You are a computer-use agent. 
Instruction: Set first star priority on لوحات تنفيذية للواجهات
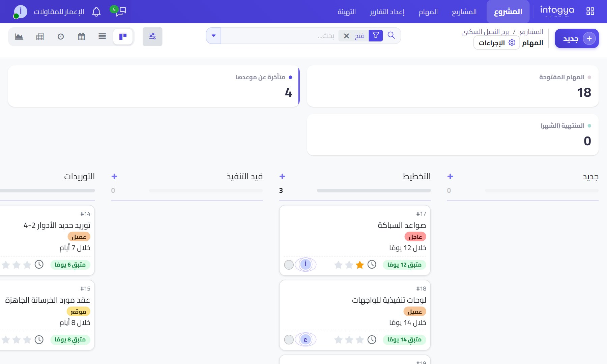click(360, 340)
